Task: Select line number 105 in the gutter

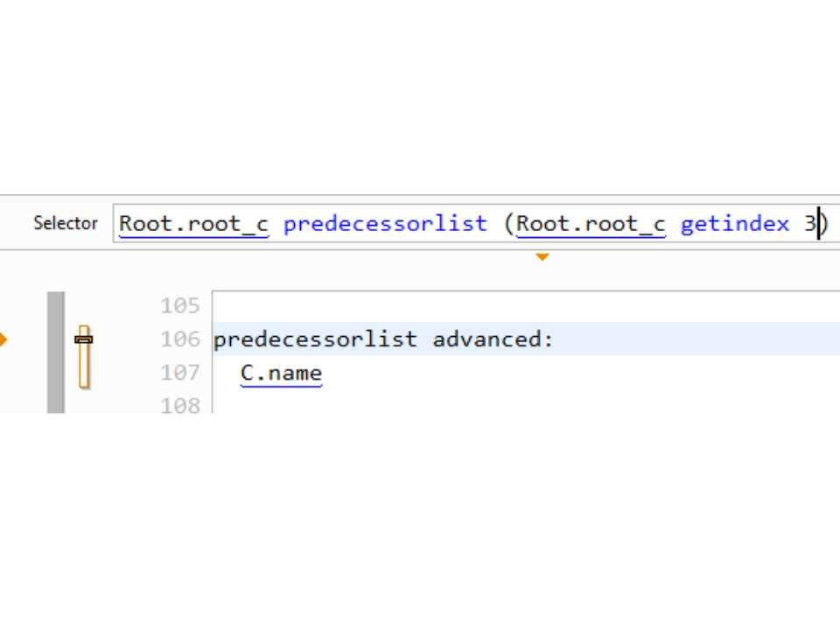Action: (x=180, y=306)
